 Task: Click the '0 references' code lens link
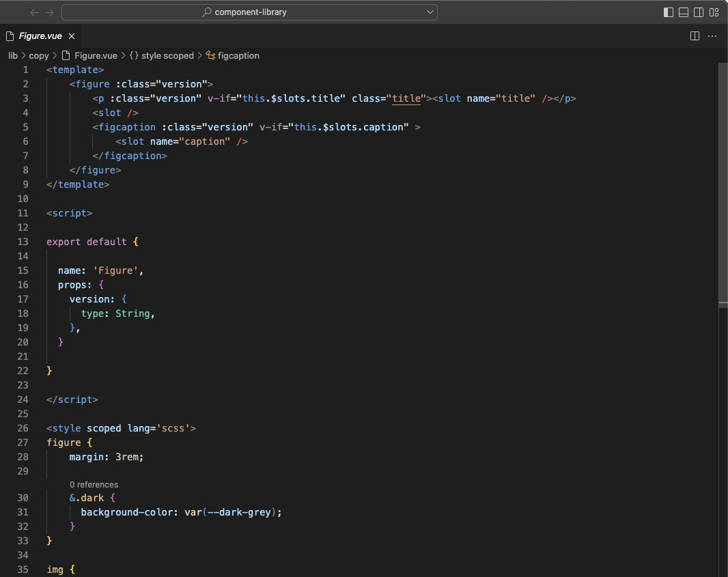click(94, 485)
